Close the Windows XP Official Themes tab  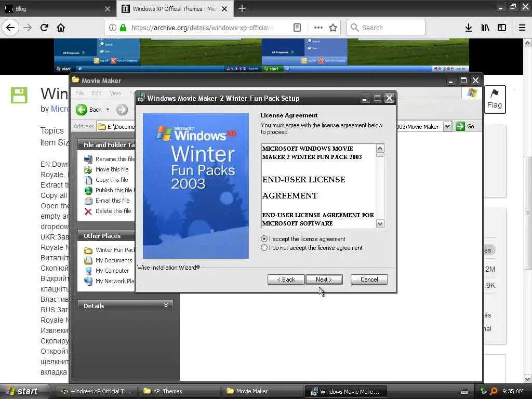[224, 9]
